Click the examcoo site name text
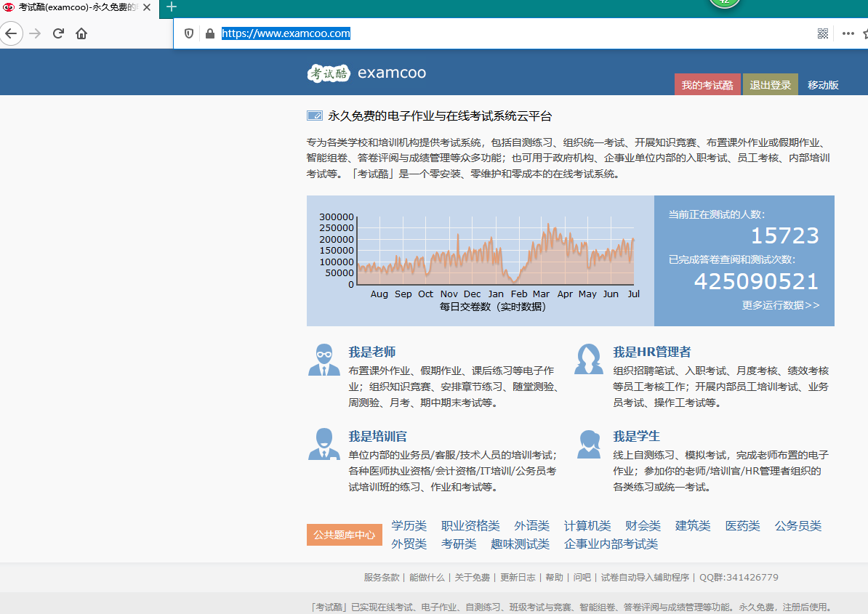Viewport: 868px width, 614px height. click(392, 73)
